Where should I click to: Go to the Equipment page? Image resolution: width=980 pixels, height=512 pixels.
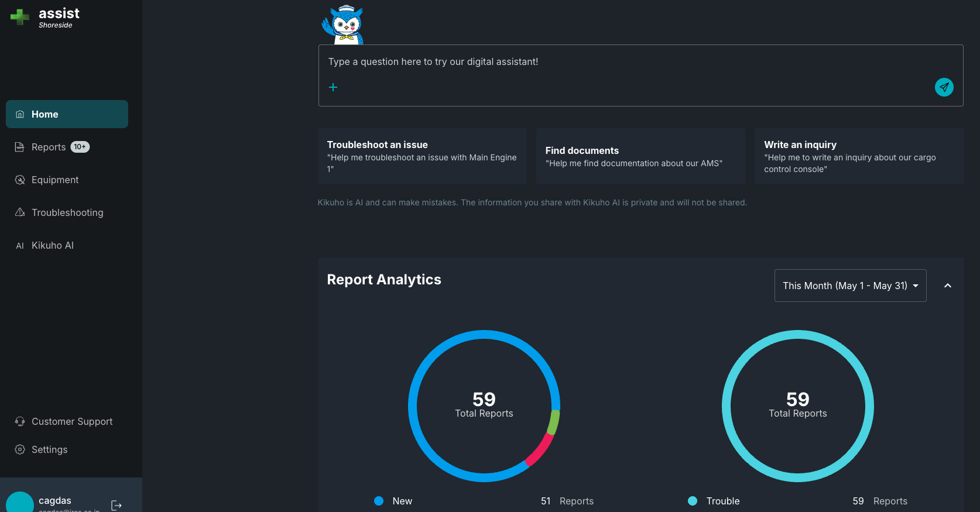(67, 180)
